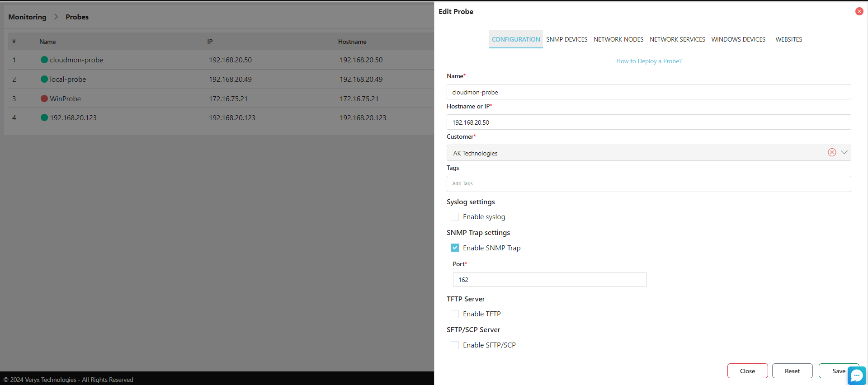This screenshot has height=385, width=868.
Task: Click the Save button
Action: 839,371
